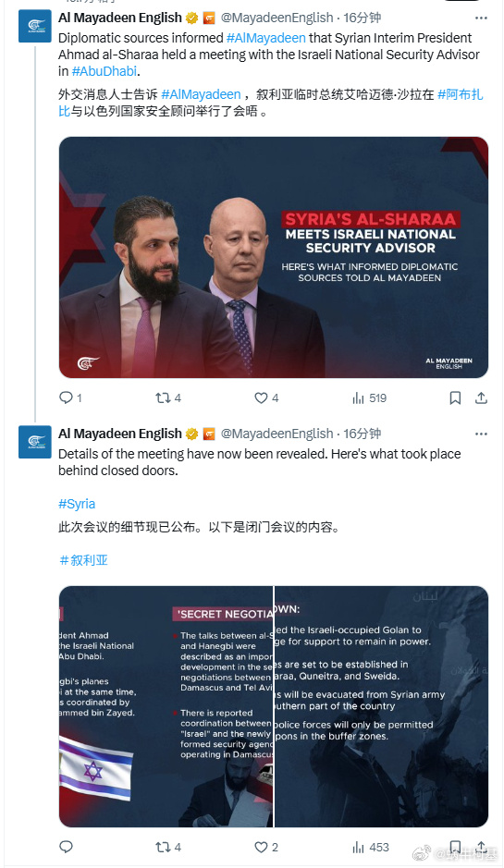
Task: Open the left 'Secret Negotiations' infographic image
Action: [x=166, y=706]
